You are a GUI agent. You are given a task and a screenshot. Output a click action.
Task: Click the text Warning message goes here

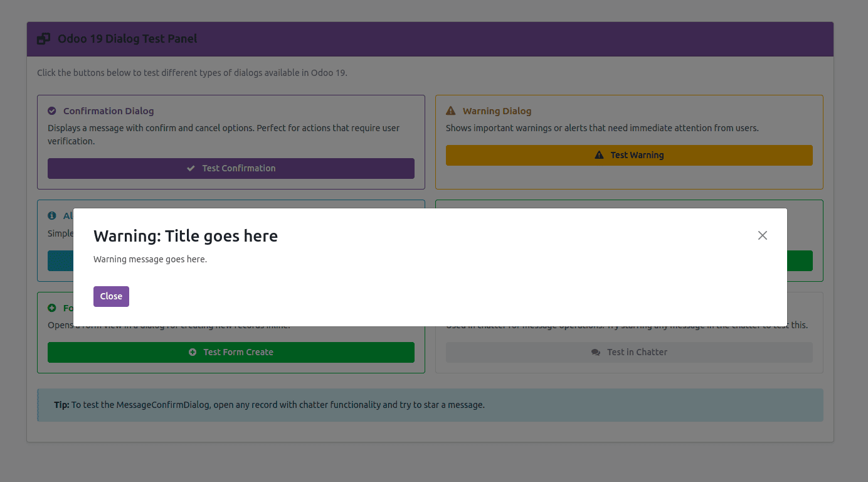[150, 259]
